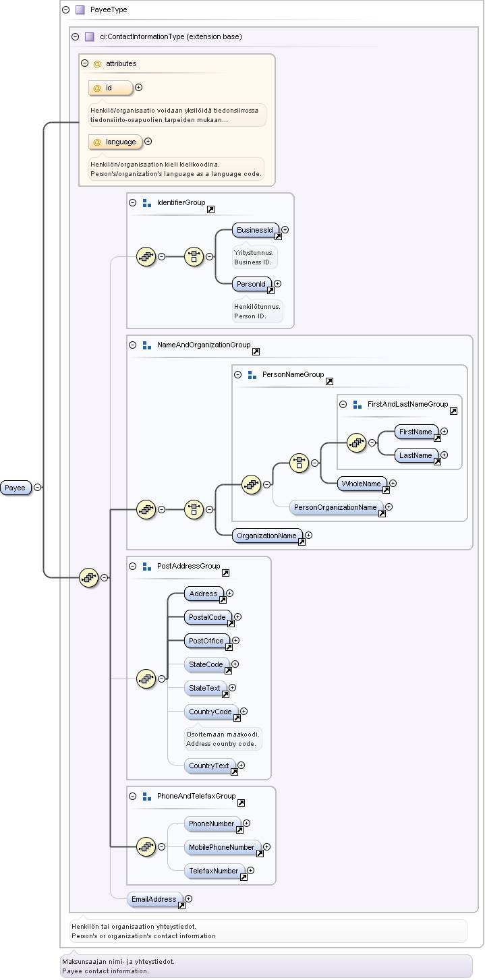Select the TelefaxNumber element
Viewport: 485px width, 980px height.
click(215, 871)
